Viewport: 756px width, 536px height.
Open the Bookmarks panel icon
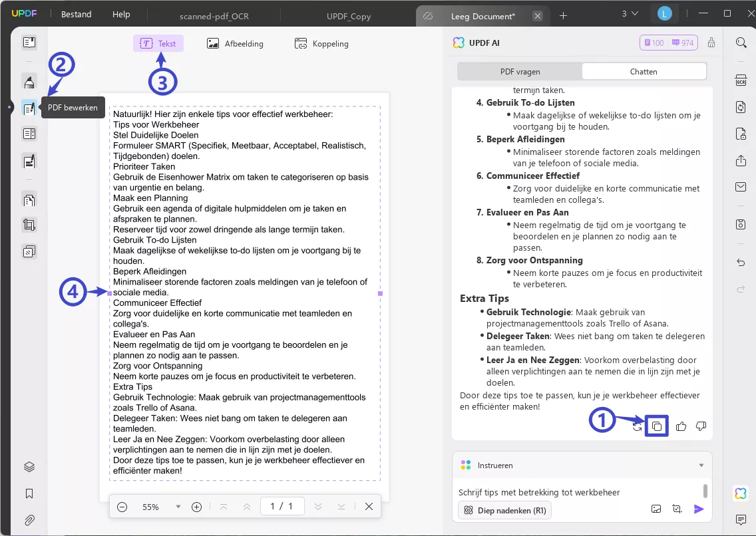pyautogui.click(x=29, y=493)
